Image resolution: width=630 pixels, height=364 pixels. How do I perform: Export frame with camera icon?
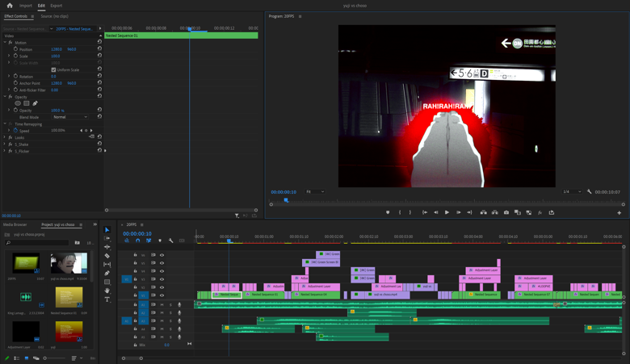pos(506,213)
